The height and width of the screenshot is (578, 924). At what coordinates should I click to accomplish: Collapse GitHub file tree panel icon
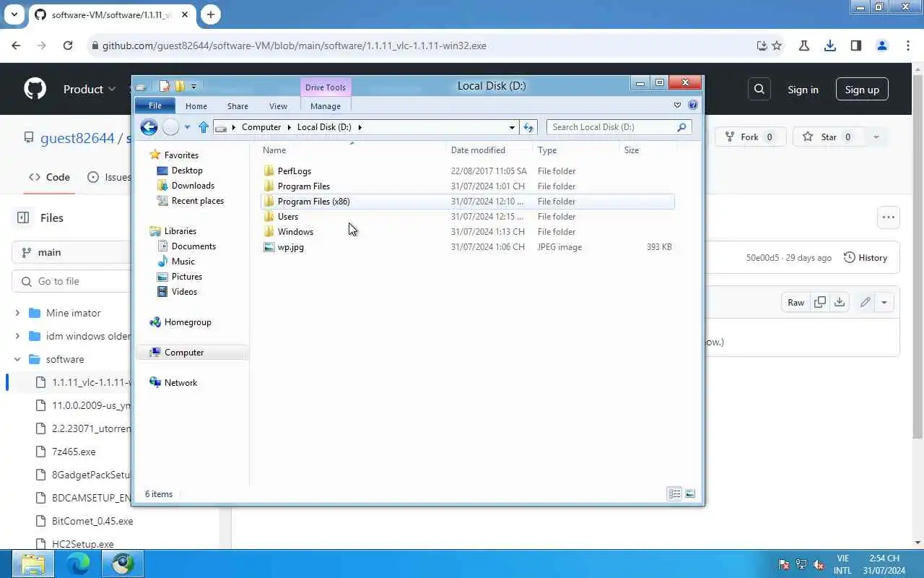click(x=23, y=217)
